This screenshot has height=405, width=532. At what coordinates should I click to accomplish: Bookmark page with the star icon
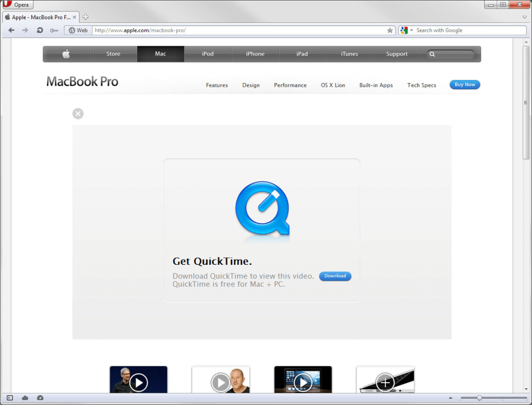390,30
